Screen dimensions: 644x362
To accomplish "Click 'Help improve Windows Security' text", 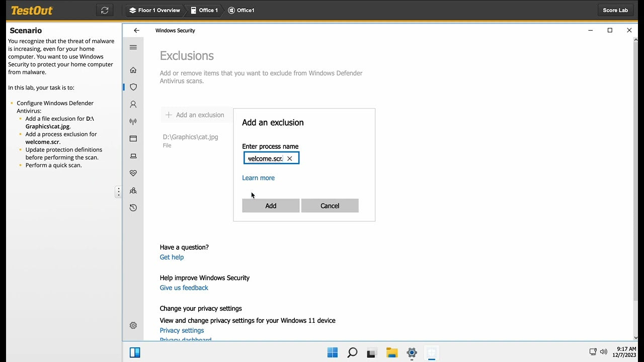I will tap(204, 278).
